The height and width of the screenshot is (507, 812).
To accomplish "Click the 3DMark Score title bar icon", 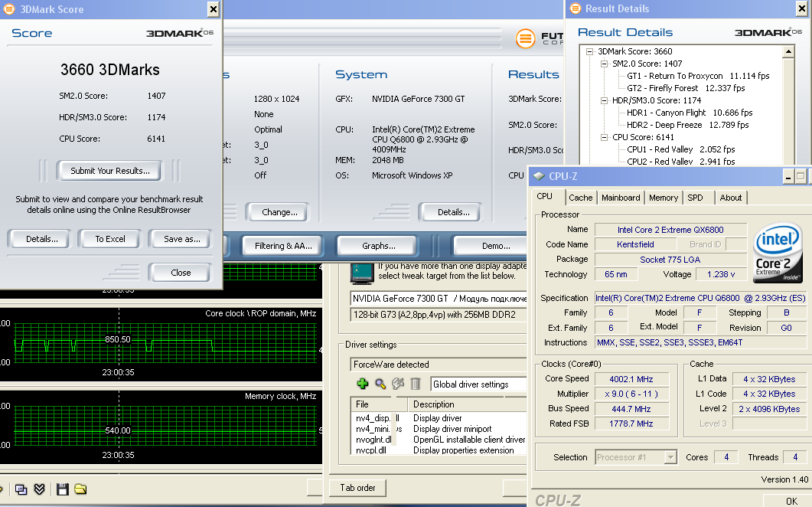I will coord(9,9).
